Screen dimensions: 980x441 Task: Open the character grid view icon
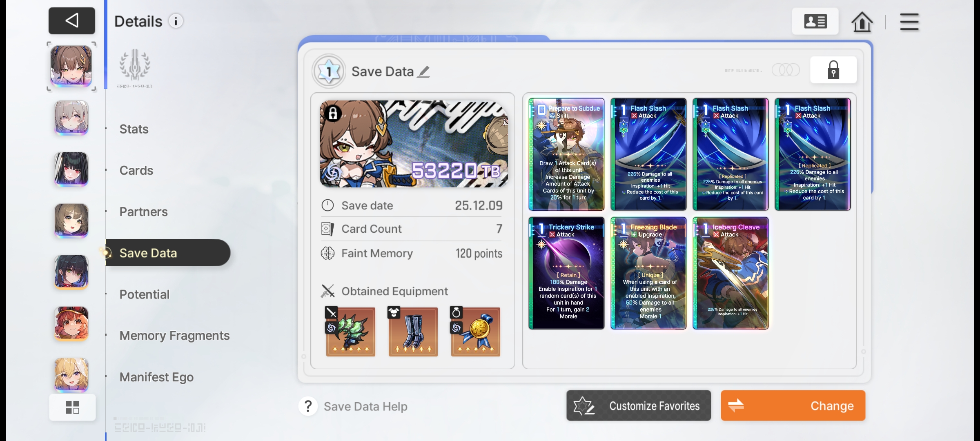(72, 407)
